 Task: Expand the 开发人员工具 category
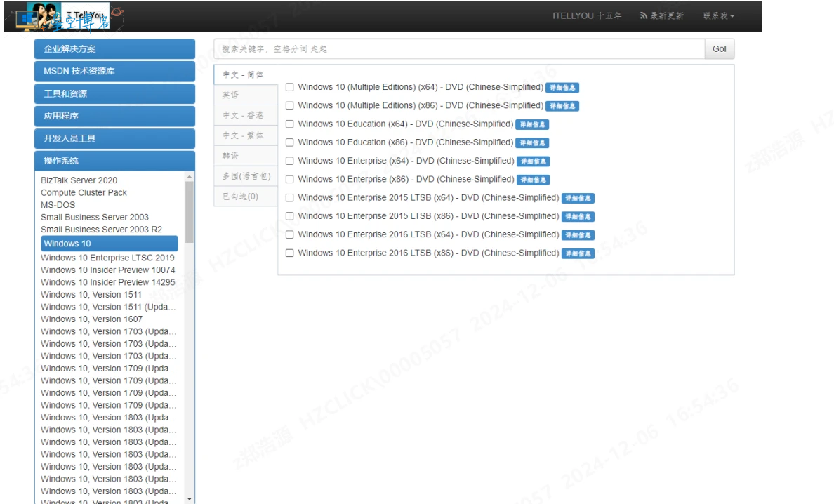click(115, 138)
